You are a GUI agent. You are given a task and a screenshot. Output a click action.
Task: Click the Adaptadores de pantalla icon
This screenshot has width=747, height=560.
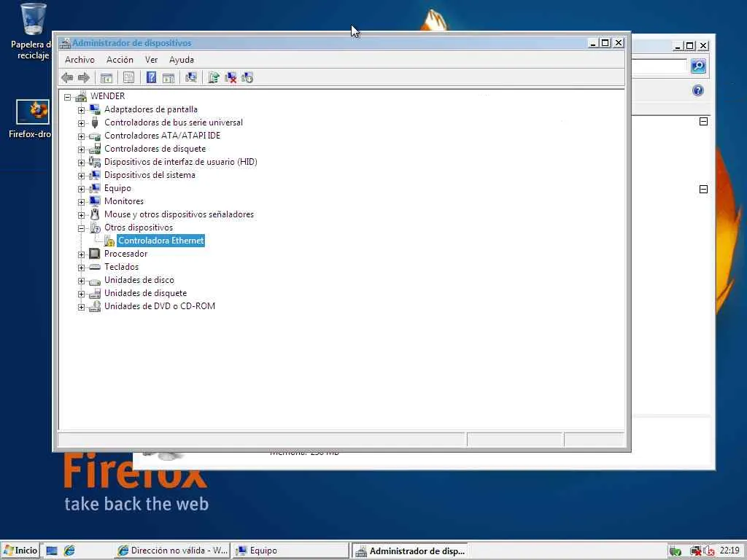tap(95, 109)
